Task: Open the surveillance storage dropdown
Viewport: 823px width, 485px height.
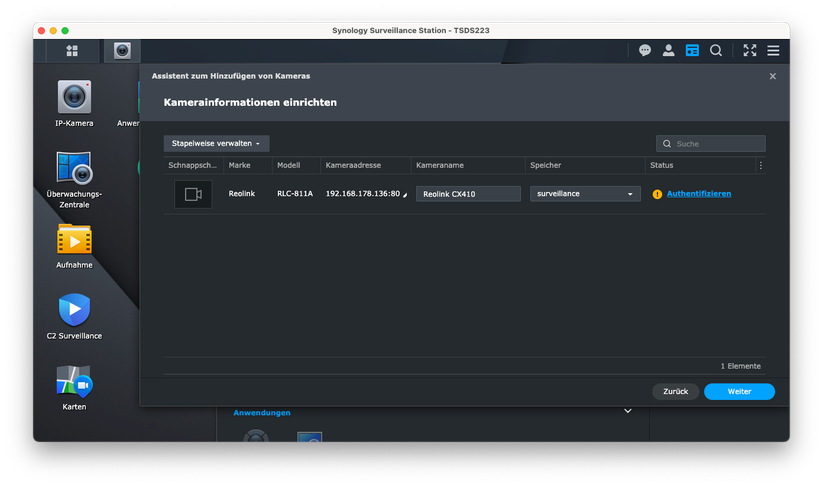Action: click(x=585, y=194)
